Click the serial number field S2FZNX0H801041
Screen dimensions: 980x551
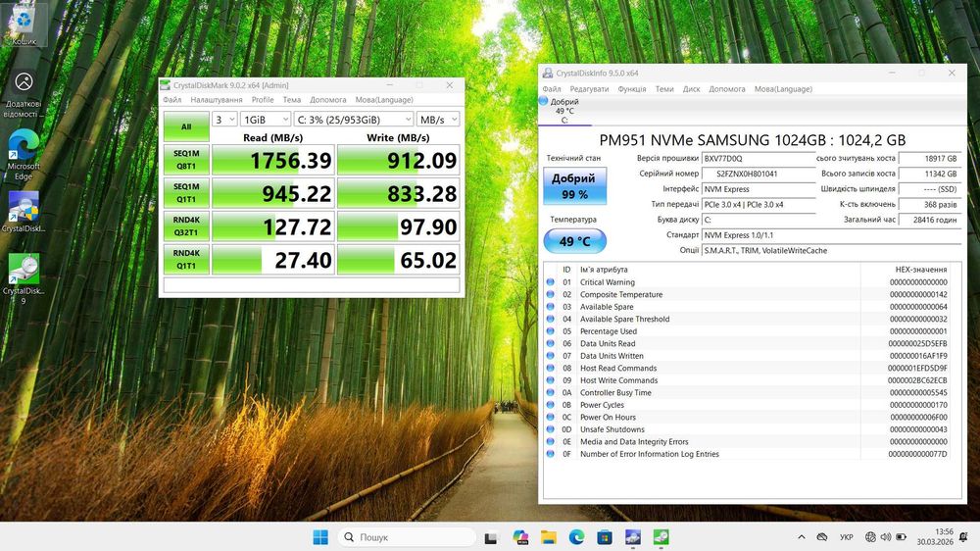tap(759, 174)
